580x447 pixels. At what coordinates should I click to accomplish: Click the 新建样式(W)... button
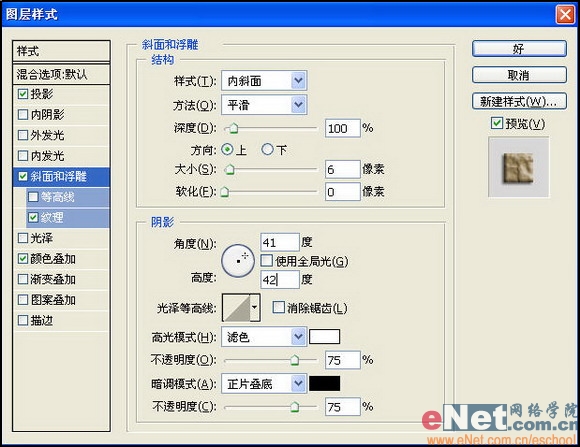[519, 101]
